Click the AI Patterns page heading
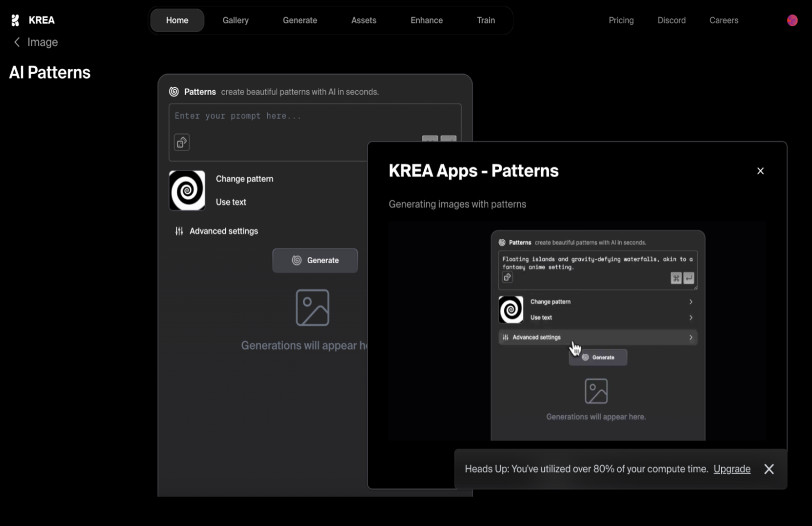 [50, 73]
